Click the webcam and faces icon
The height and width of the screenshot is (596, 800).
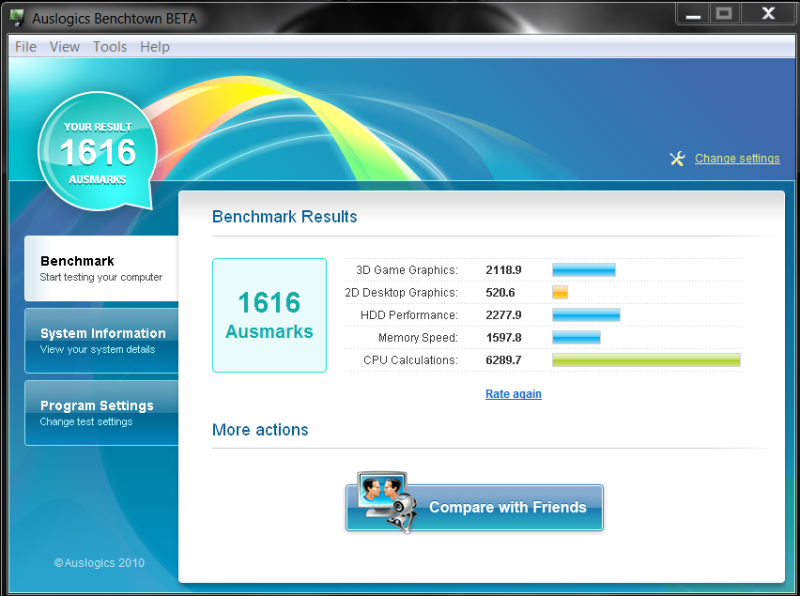pyautogui.click(x=386, y=502)
